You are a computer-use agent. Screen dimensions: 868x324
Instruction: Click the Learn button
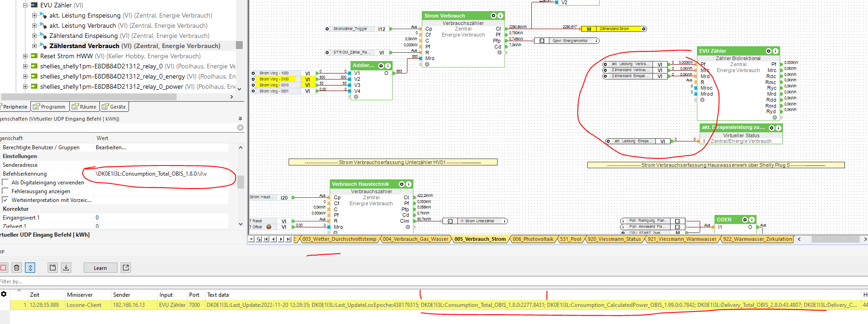[x=100, y=268]
